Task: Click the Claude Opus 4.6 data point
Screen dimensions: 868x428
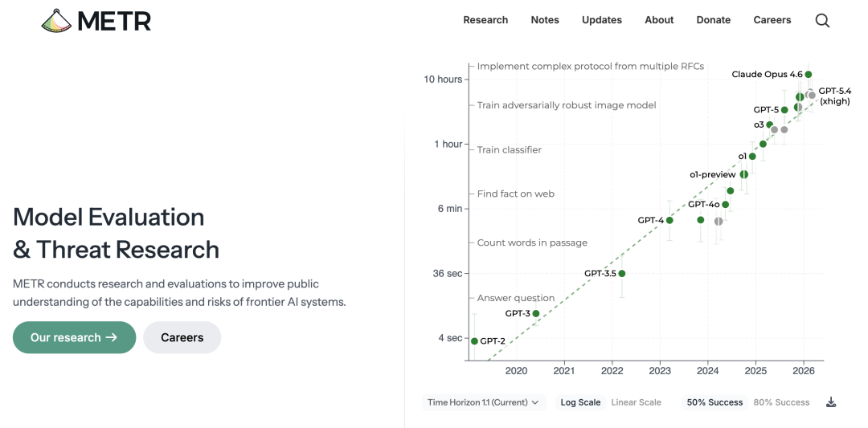Action: pyautogui.click(x=809, y=75)
